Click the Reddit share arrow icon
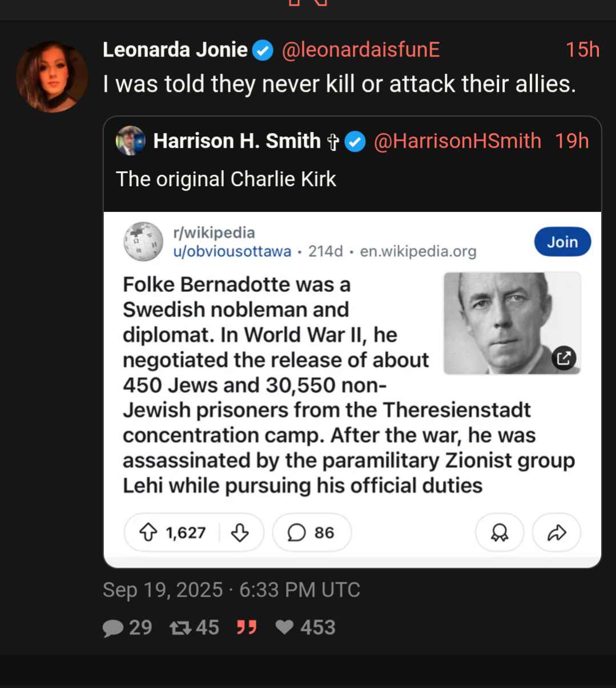616x688 pixels. coord(557,533)
